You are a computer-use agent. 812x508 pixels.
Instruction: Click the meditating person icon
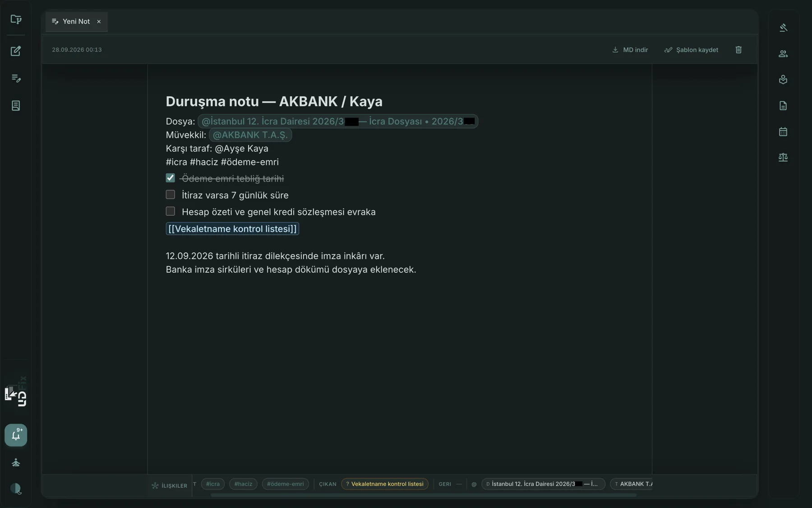(16, 462)
